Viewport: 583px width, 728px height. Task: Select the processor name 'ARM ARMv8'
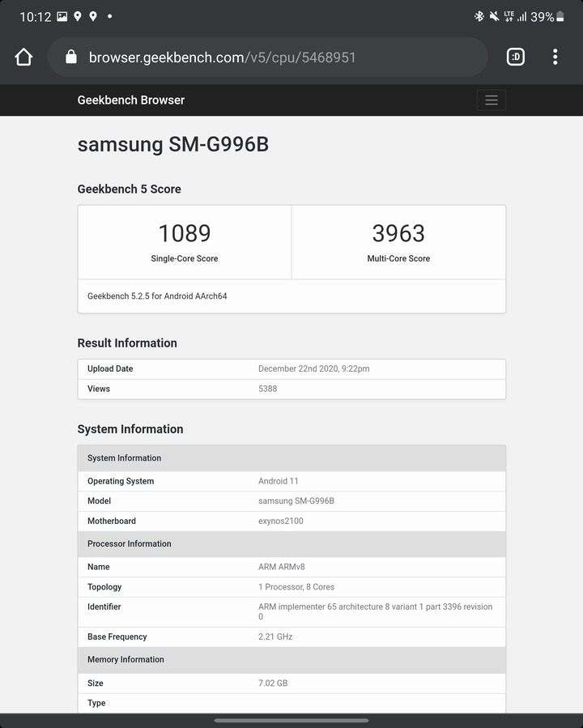point(281,567)
